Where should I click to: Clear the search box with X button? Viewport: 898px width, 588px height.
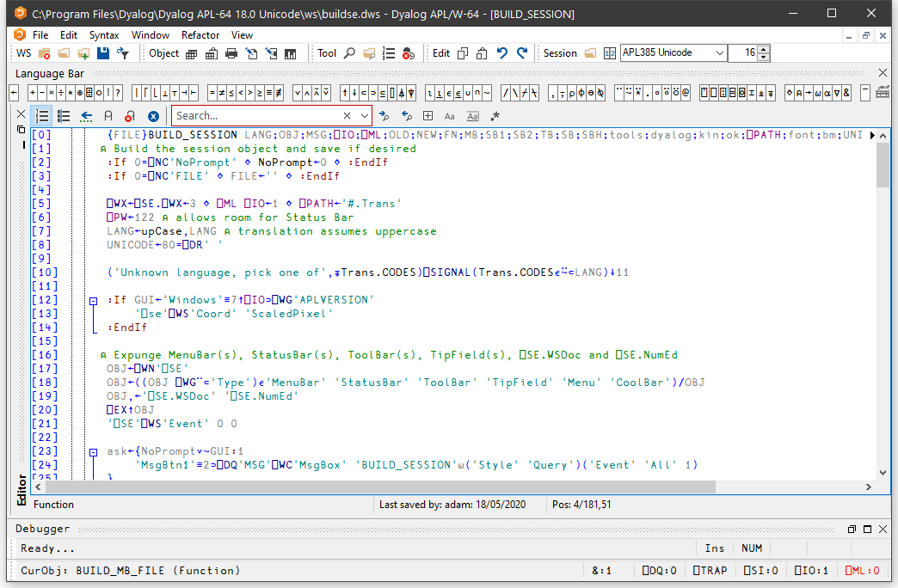coord(348,116)
